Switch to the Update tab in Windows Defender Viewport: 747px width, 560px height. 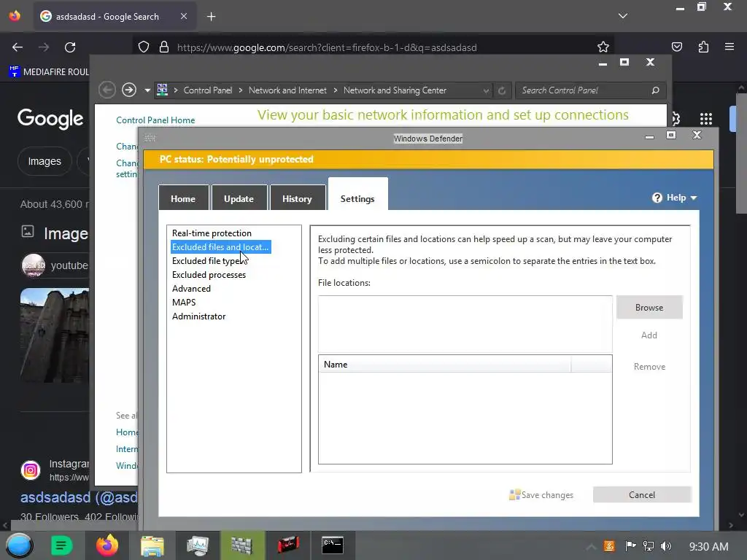click(239, 198)
